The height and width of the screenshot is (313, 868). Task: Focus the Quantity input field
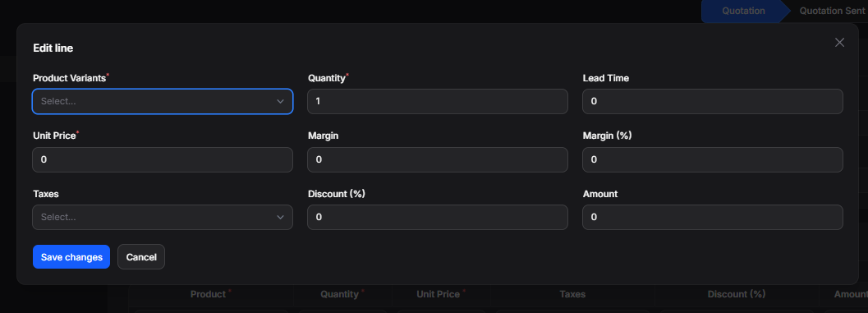(438, 101)
